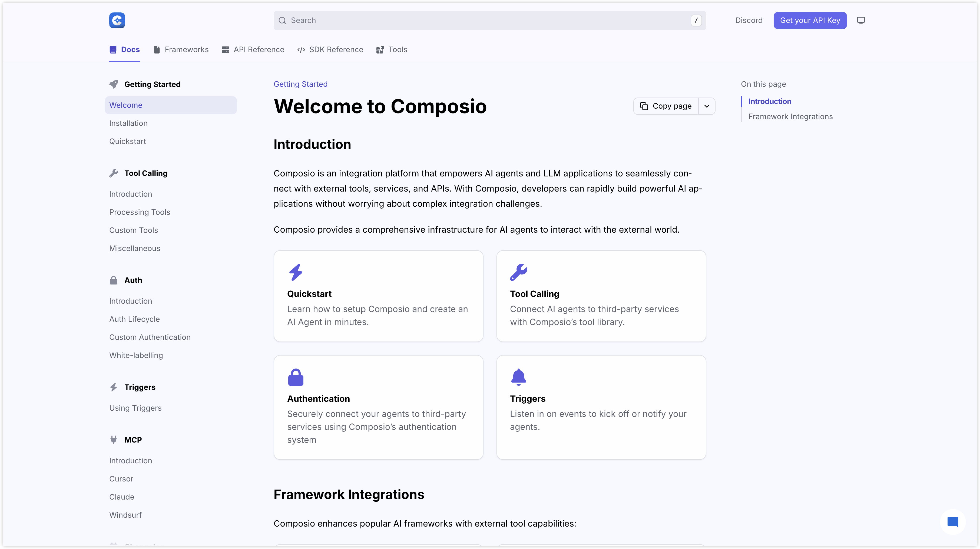The image size is (980, 549).
Task: Click the Auth lock sidebar icon
Action: click(114, 280)
